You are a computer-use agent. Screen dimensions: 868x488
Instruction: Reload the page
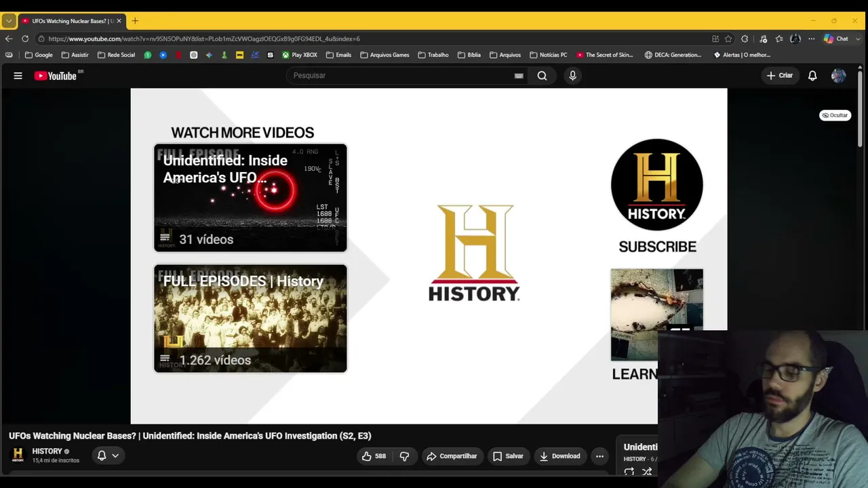click(x=25, y=39)
